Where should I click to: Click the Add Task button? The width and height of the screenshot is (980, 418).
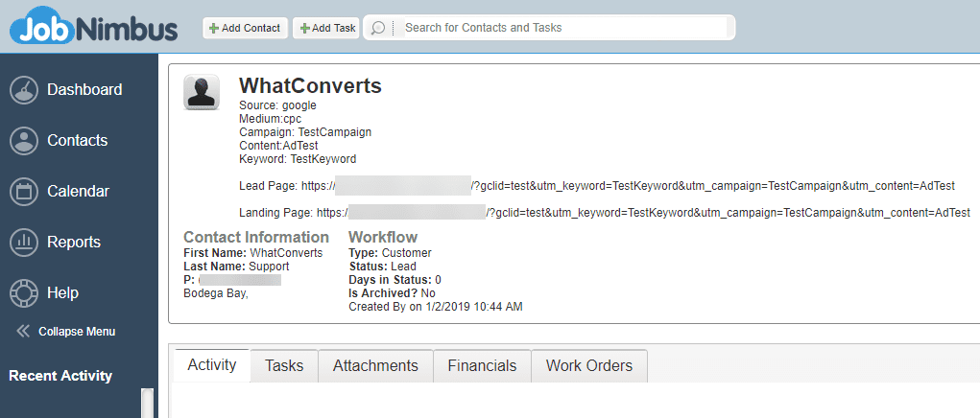(326, 28)
